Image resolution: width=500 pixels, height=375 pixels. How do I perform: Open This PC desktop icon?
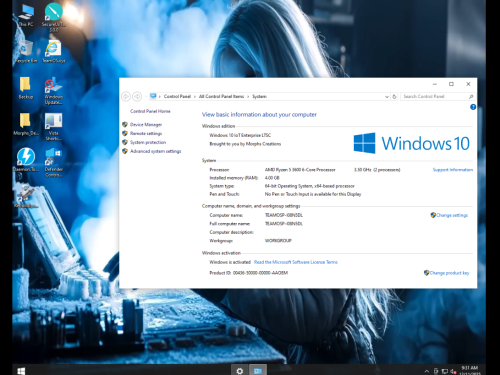tap(26, 16)
